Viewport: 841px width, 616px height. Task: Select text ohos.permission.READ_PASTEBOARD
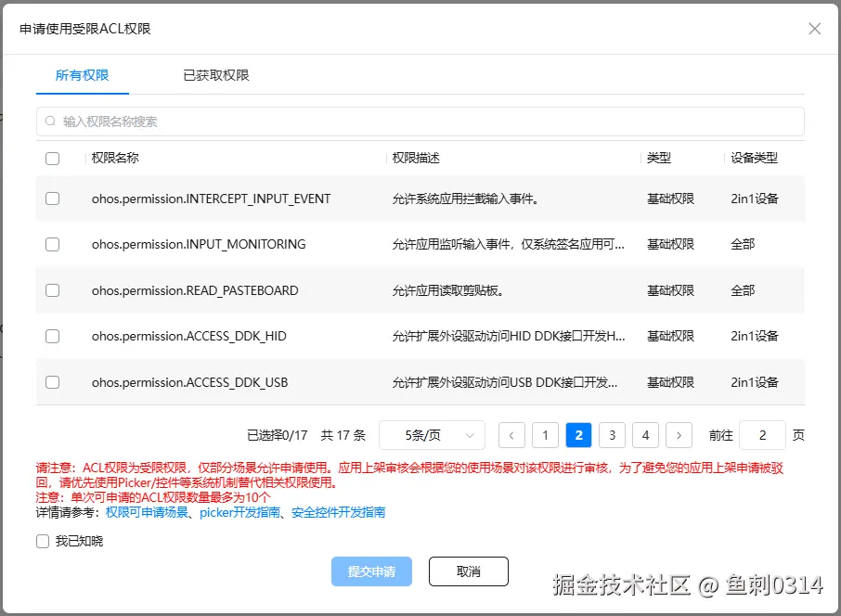(x=195, y=290)
